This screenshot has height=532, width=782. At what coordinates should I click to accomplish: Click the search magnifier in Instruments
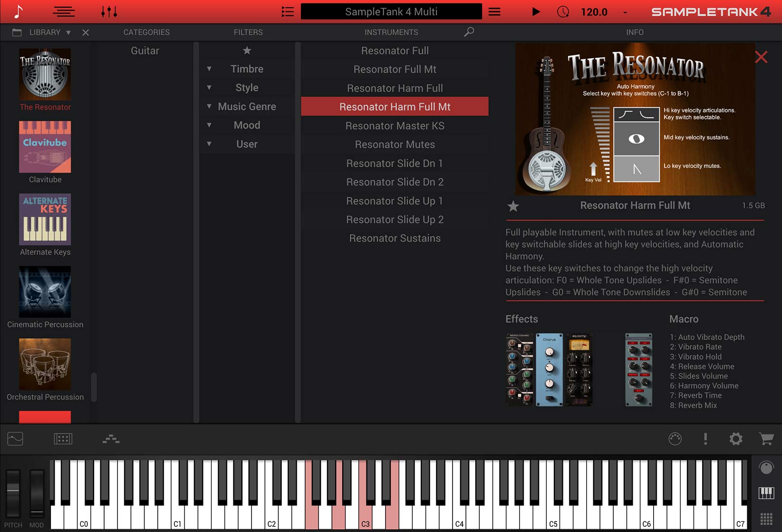click(x=469, y=32)
